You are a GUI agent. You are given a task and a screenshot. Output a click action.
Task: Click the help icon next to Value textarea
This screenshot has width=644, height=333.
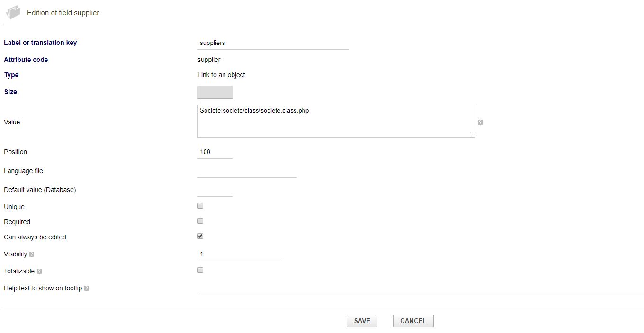tap(480, 123)
